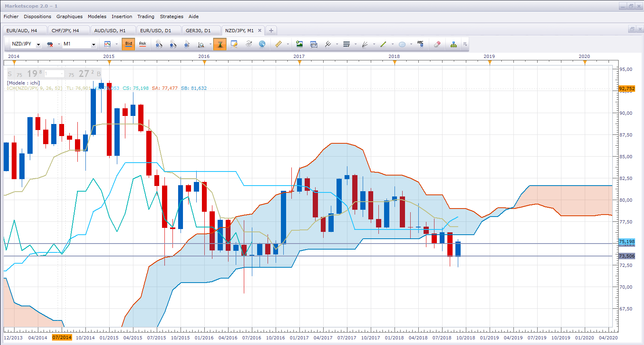Expand the ruler tool dropdown arrow
The height and width of the screenshot is (345, 644).
pyautogui.click(x=288, y=44)
